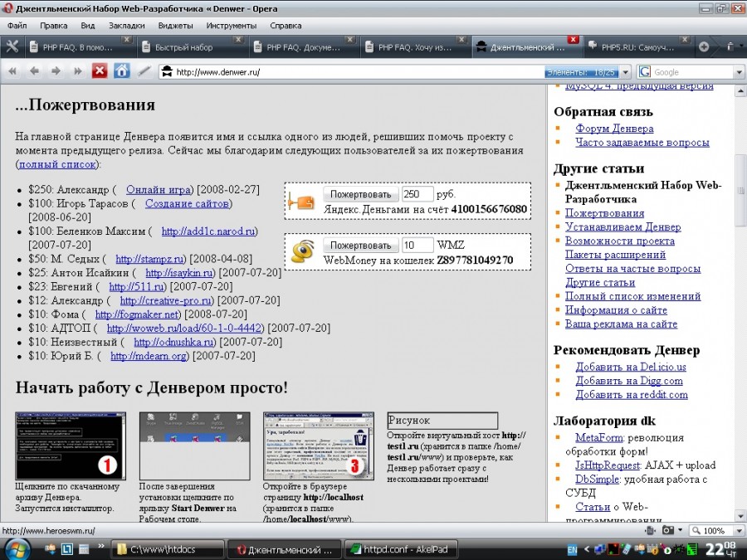
Task: Click the EN language indicator in tray
Action: [573, 550]
